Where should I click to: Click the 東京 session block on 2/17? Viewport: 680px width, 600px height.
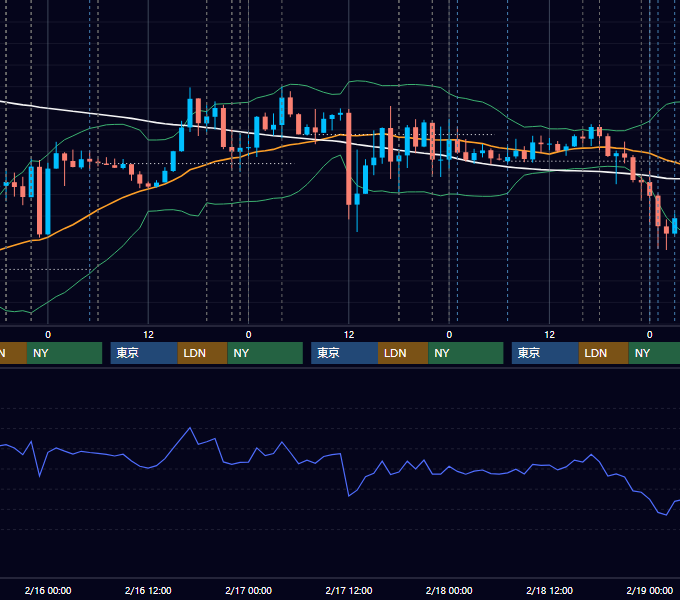point(344,353)
